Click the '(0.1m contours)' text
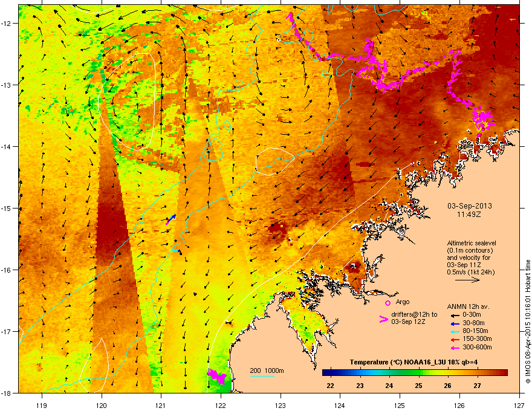532x411 pixels. [x=470, y=251]
